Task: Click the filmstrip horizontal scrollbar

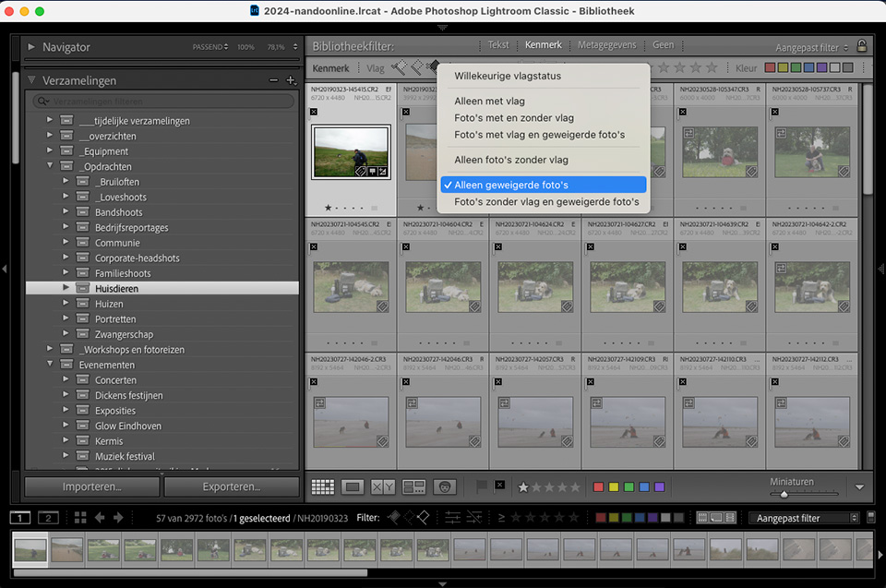Action: [x=190, y=572]
